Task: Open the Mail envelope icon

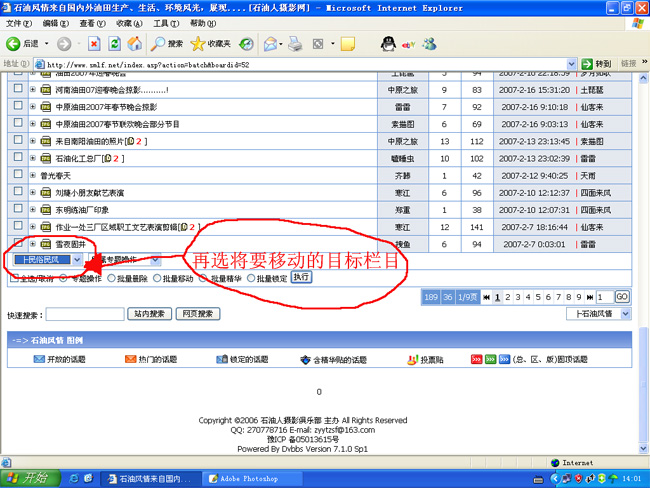Action: point(270,44)
